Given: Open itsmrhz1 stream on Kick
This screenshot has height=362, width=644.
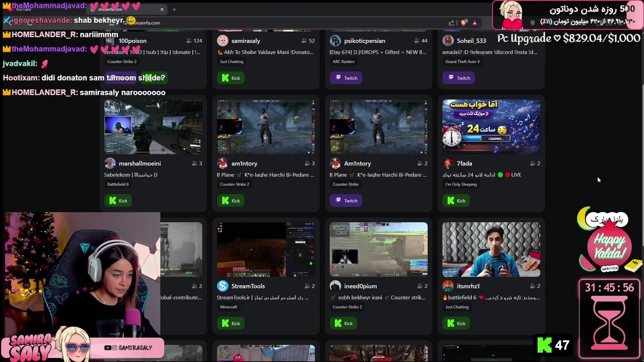Looking at the screenshot, I should [456, 323].
